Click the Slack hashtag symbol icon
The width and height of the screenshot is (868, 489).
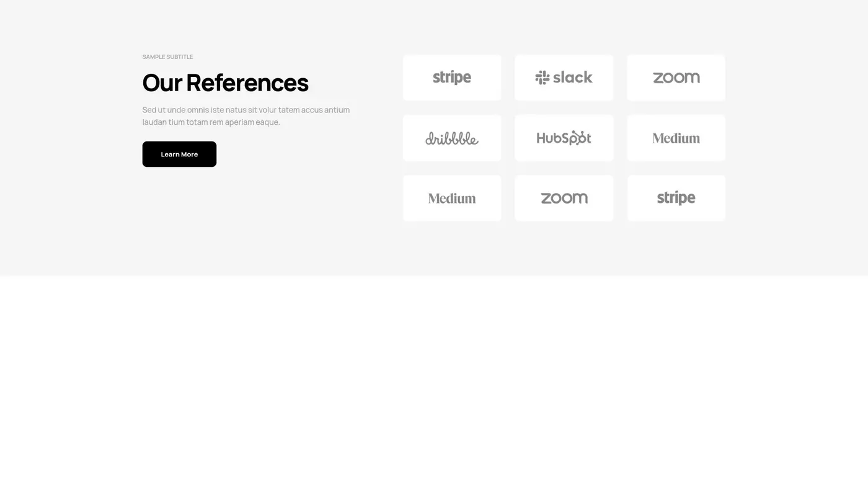tap(542, 78)
